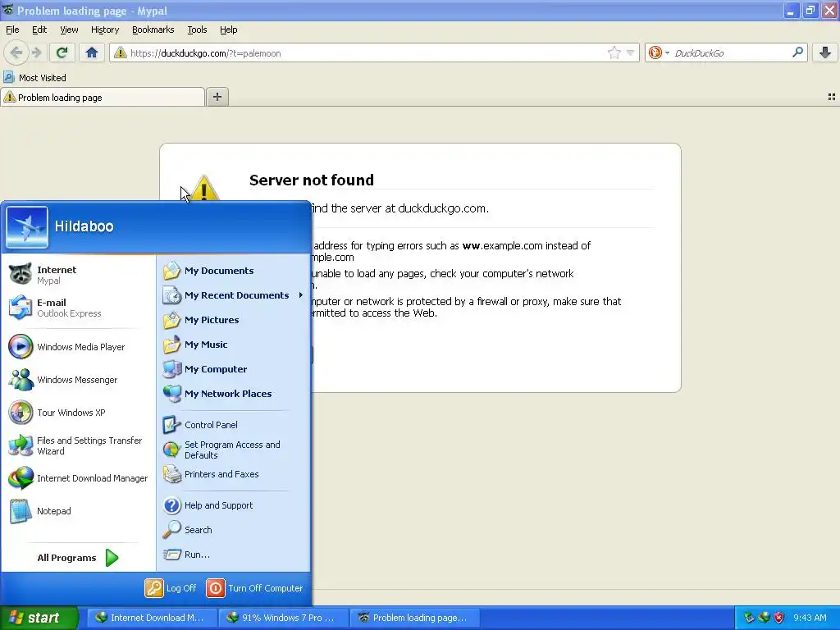The height and width of the screenshot is (630, 840).
Task: Reload the page with the refresh icon
Action: point(62,52)
